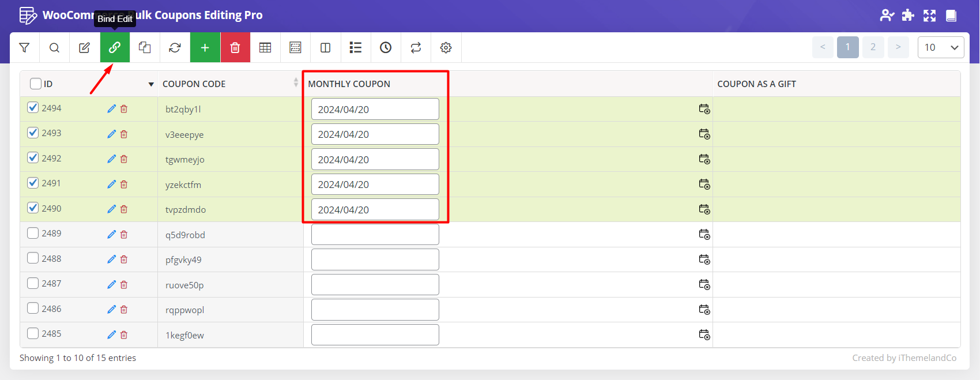The image size is (980, 380).
Task: Uncheck the checkbox for coupon 2493
Action: (x=33, y=133)
